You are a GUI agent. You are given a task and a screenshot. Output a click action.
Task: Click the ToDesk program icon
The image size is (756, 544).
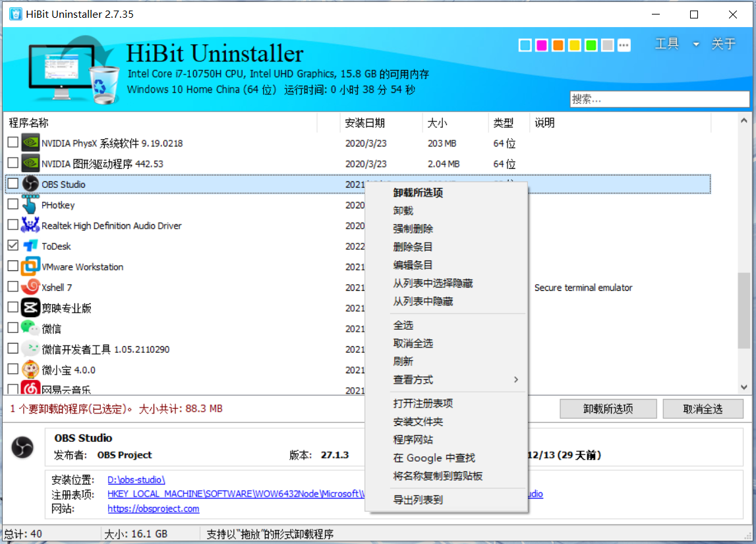[30, 246]
